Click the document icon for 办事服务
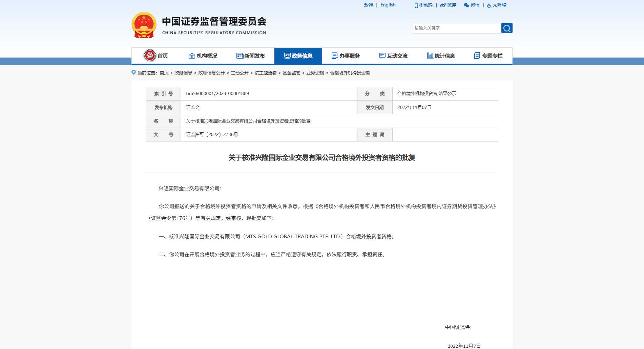The width and height of the screenshot is (644, 349). 335,56
